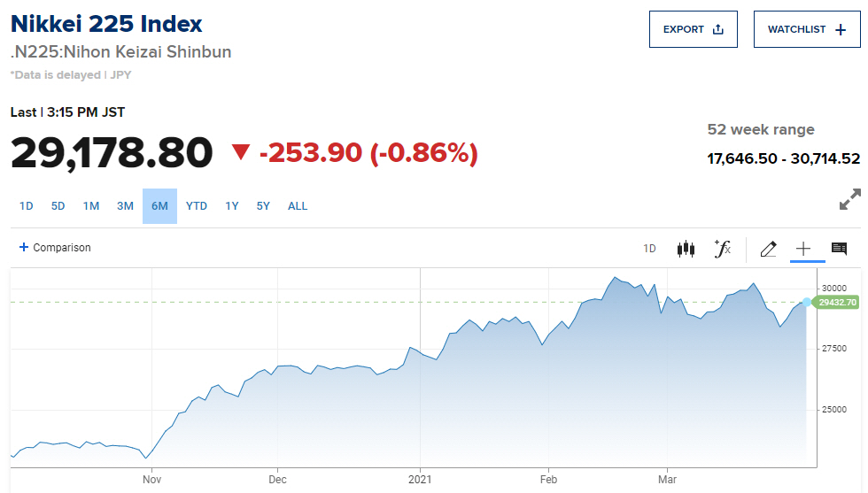Image resolution: width=868 pixels, height=493 pixels.
Task: Select the 5Y time range
Action: pos(263,206)
